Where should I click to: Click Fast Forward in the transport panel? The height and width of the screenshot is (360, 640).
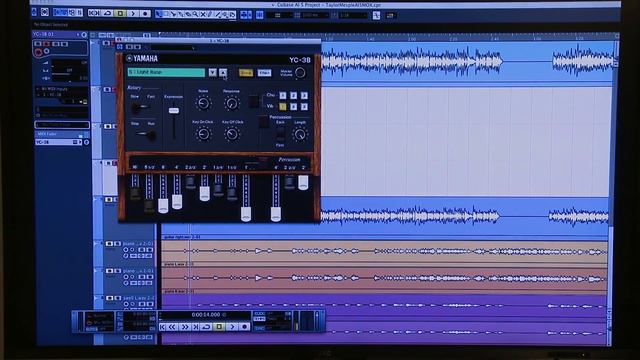pyautogui.click(x=184, y=327)
